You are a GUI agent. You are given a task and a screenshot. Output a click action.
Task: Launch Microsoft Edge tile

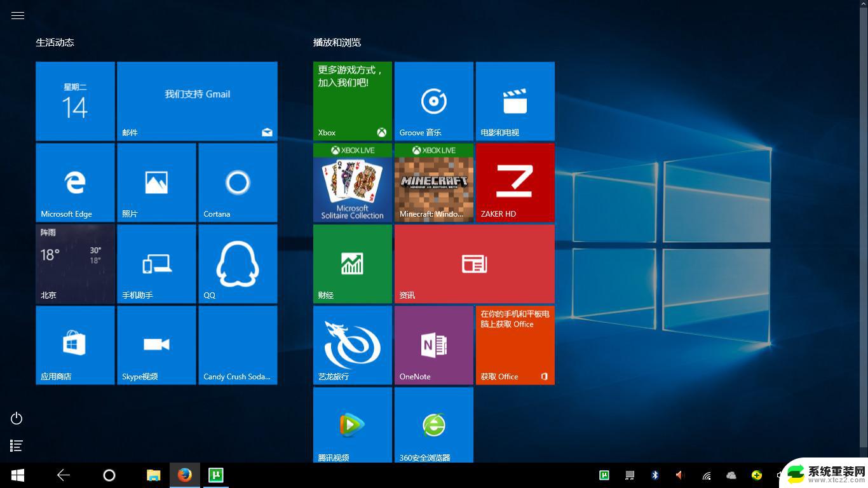(75, 182)
